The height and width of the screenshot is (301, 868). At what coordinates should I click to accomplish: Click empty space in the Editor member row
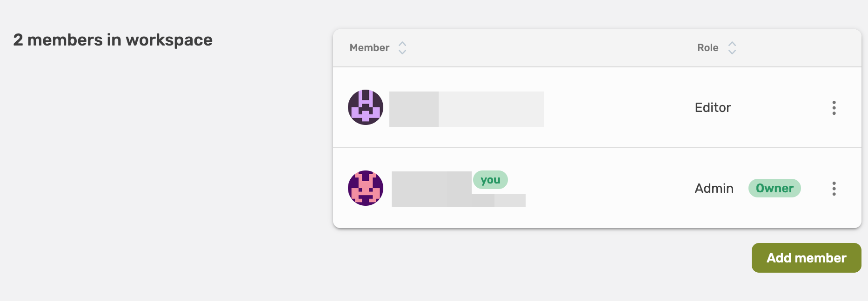point(619,108)
